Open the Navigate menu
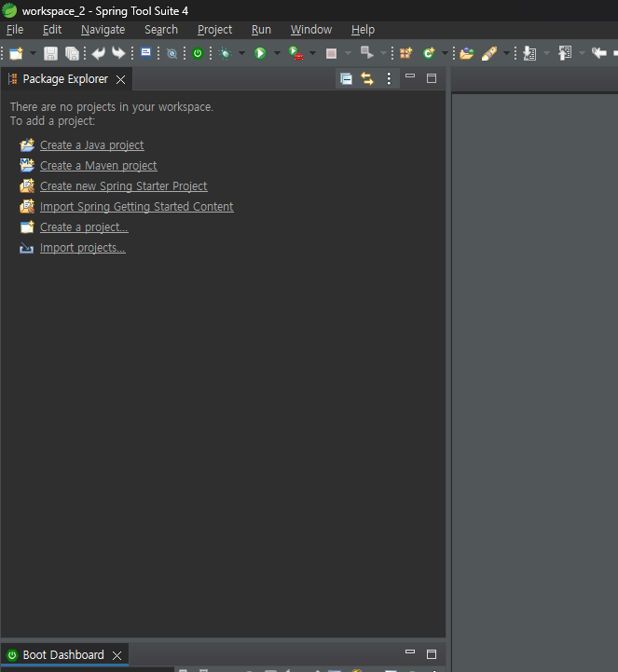618x672 pixels. [x=103, y=30]
